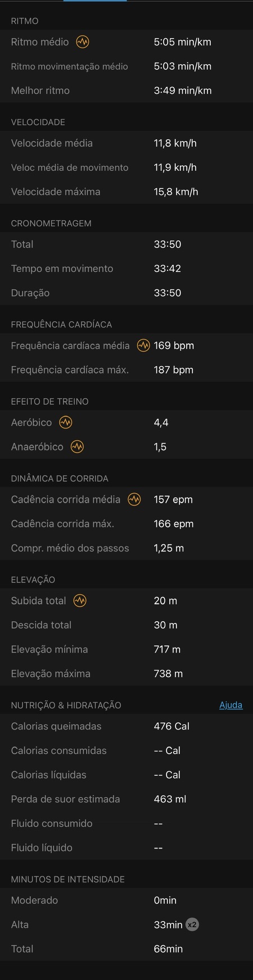The image size is (253, 980).
Task: Select the Melhor ritmo 3:49 min/km row
Action: point(126,90)
